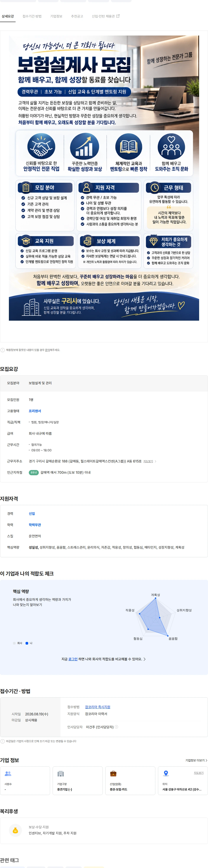Click the 나 legend swatch
Screen dimensions: 208x868
click(27, 643)
